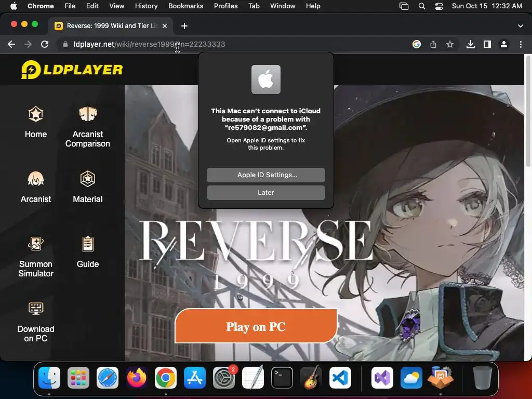
Task: Open App Store from the Dock
Action: [x=195, y=378]
